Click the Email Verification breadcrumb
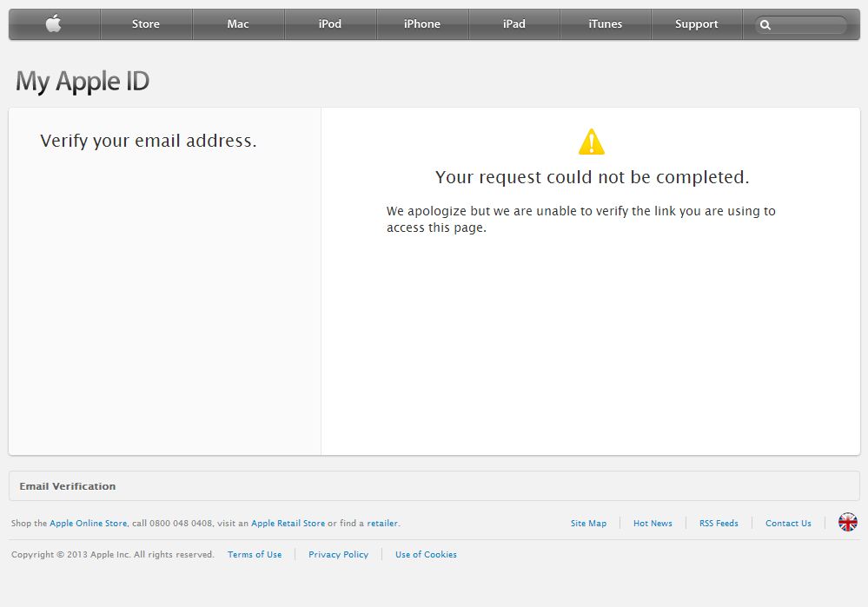 tap(68, 486)
